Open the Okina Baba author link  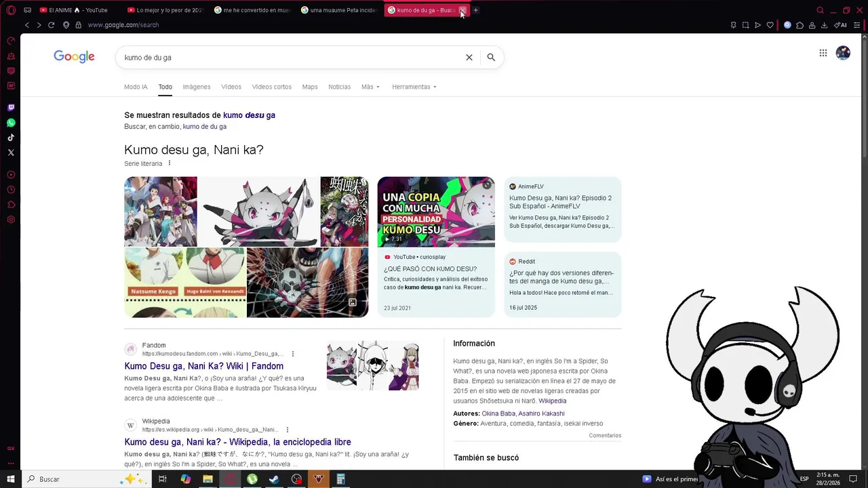click(x=498, y=413)
